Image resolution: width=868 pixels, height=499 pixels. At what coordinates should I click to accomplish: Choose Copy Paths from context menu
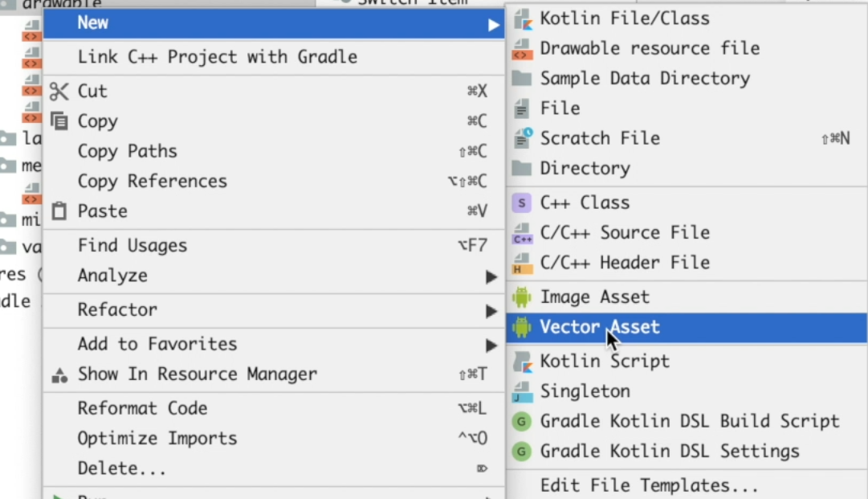point(127,151)
